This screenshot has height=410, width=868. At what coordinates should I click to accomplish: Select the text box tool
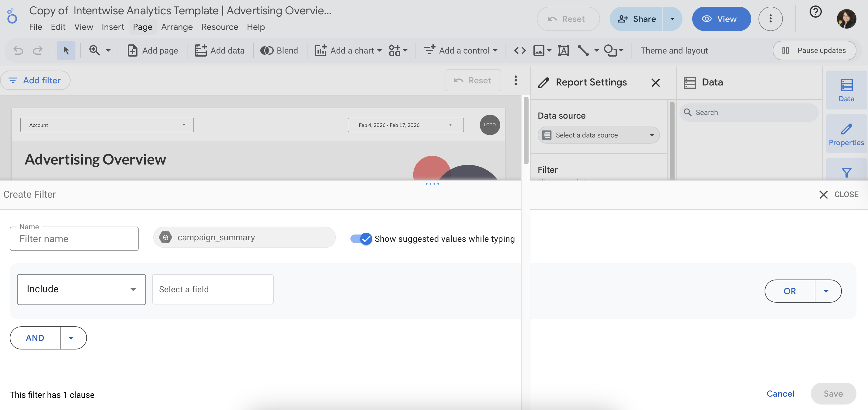(564, 50)
